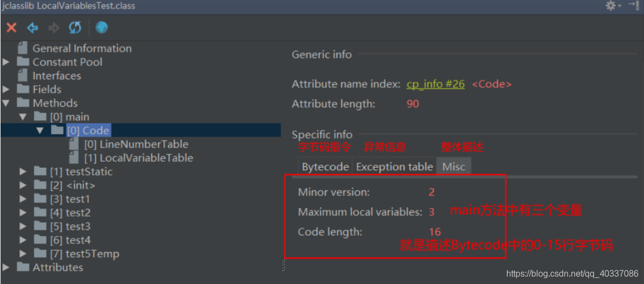644x284 pixels.
Task: Click the Fields folder icon
Action: pos(23,89)
